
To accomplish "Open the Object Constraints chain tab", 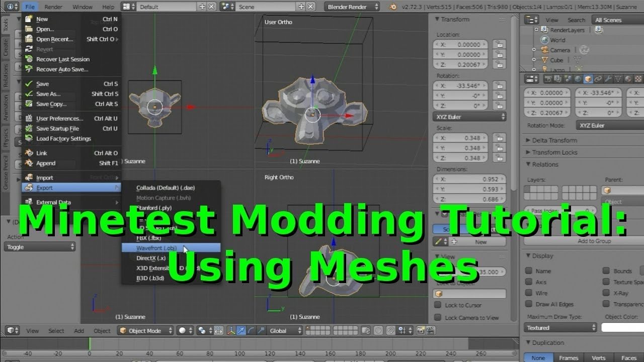I will (598, 79).
